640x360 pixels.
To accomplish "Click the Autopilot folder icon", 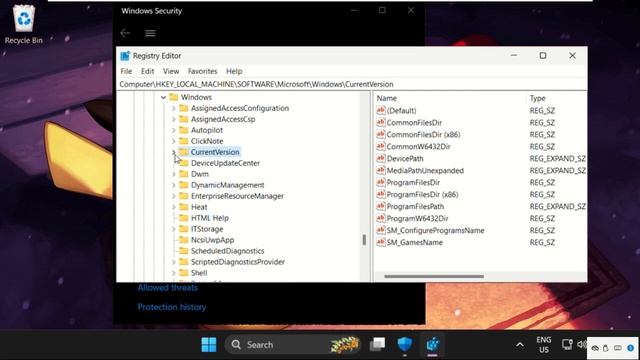I will tap(184, 130).
